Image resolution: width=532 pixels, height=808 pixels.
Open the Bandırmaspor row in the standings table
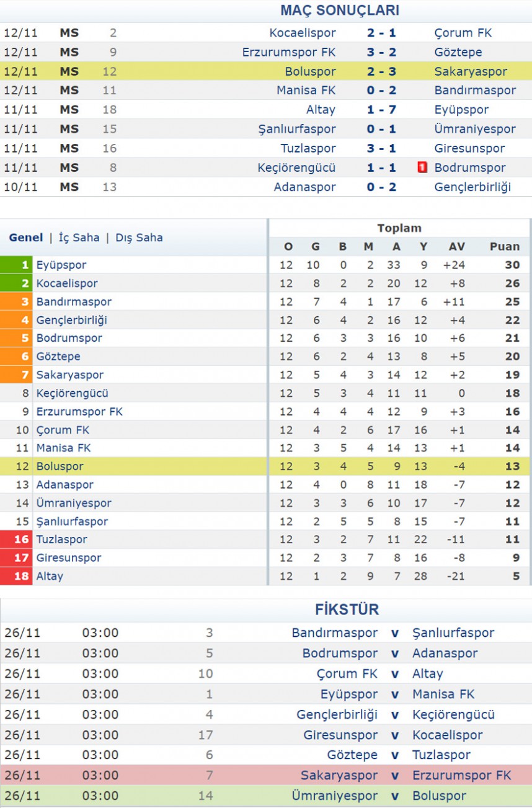coord(266,301)
